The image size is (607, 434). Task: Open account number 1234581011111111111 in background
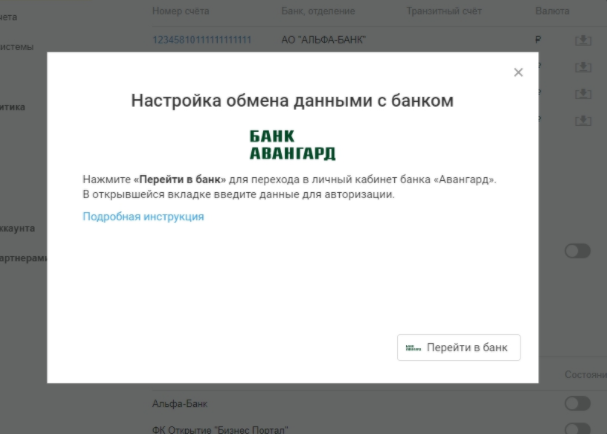[x=202, y=40]
